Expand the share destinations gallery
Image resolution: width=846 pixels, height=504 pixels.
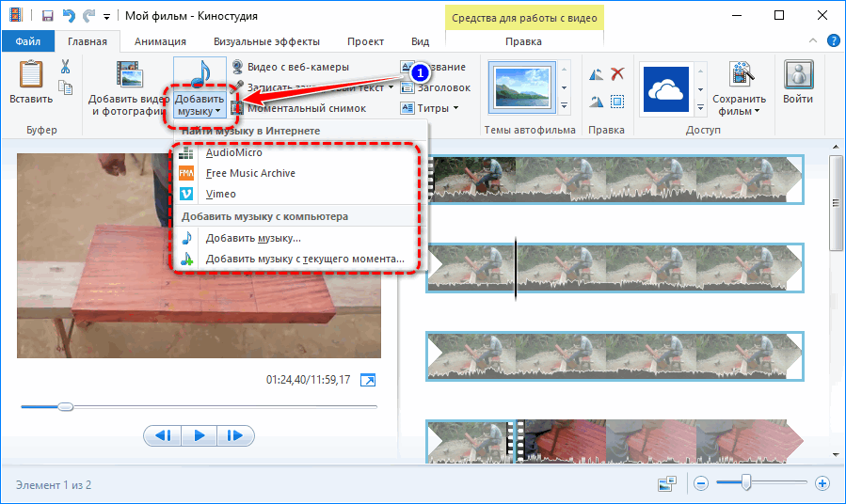[x=700, y=108]
